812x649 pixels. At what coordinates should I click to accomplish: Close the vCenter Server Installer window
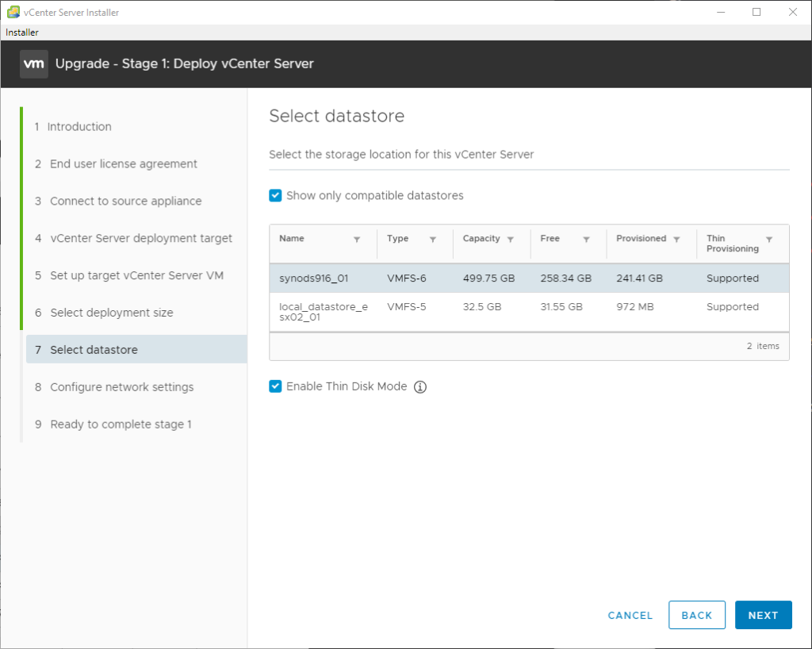click(793, 12)
